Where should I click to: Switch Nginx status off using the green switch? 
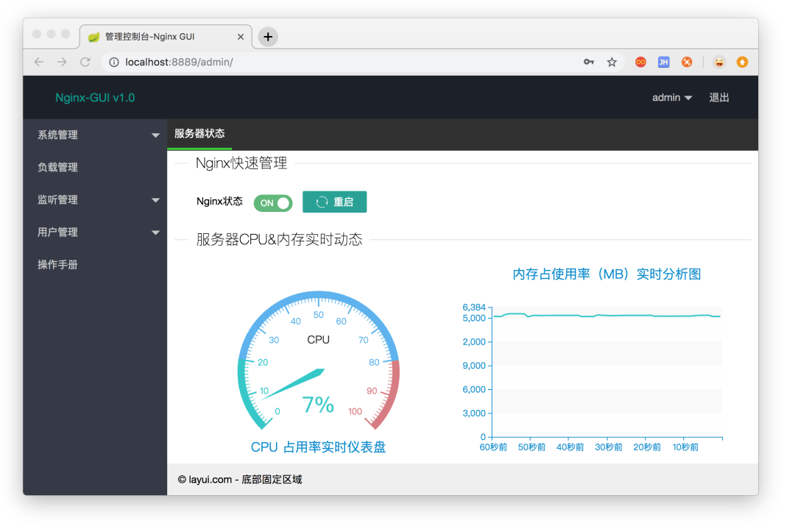click(273, 202)
